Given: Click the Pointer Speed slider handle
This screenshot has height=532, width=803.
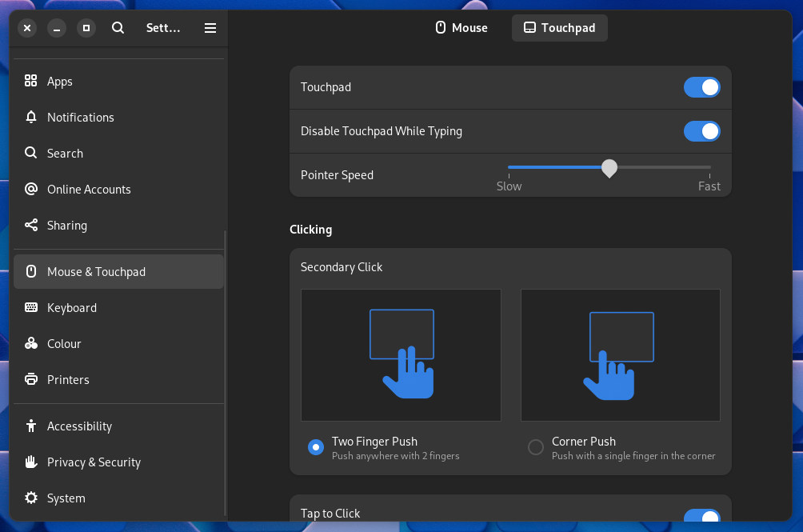Looking at the screenshot, I should [x=609, y=168].
